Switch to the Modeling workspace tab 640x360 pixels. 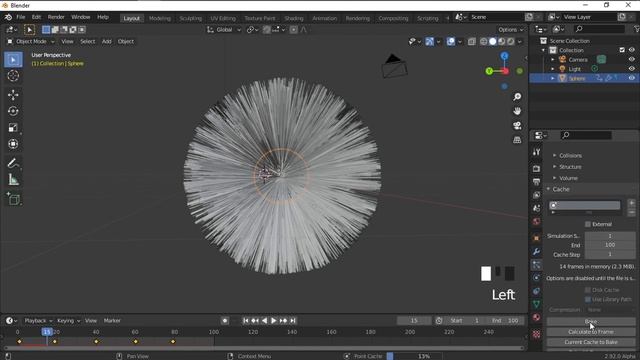click(160, 18)
